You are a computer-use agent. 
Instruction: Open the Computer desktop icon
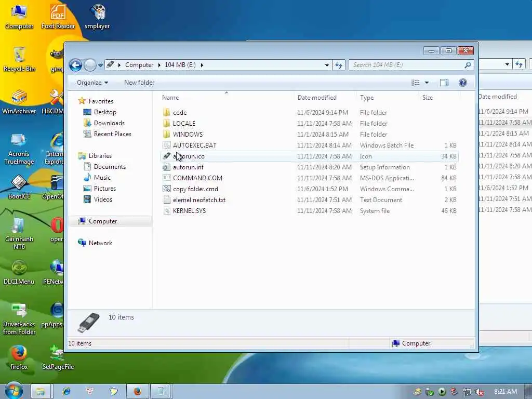point(19,17)
